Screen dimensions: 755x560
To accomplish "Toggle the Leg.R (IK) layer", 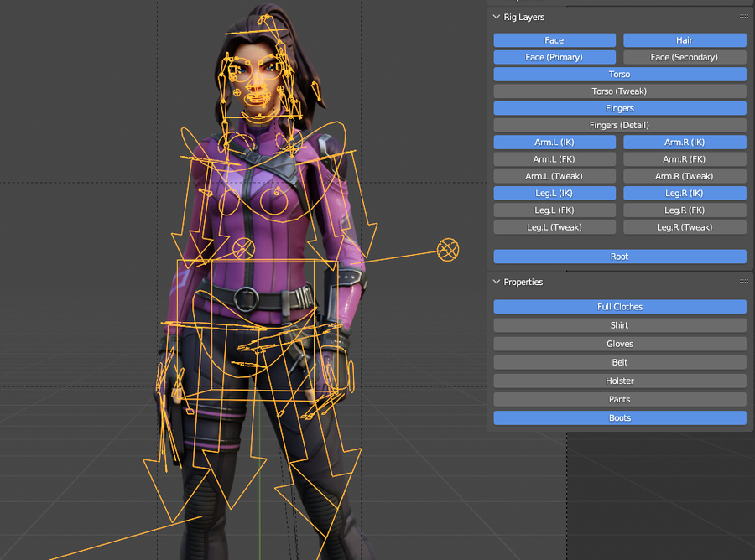I will [x=685, y=194].
